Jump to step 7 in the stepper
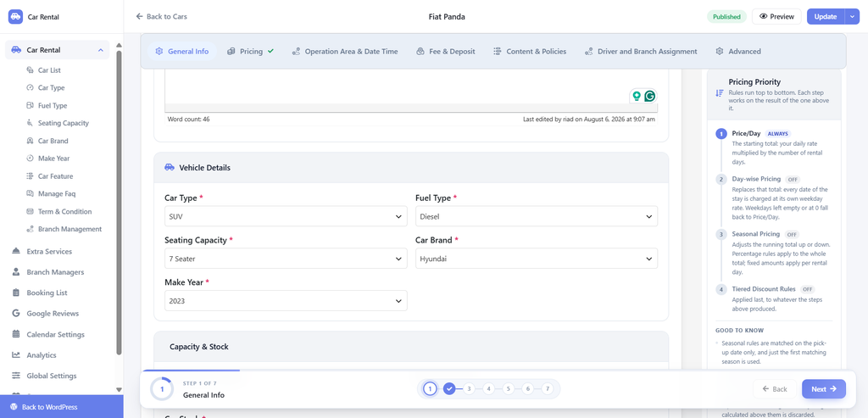 click(547, 388)
